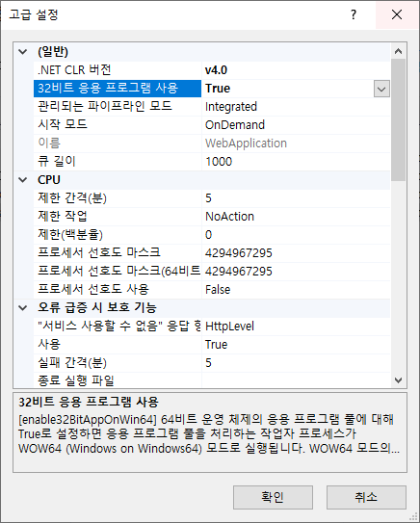Collapse the CPU section
420x523 pixels.
(x=23, y=180)
